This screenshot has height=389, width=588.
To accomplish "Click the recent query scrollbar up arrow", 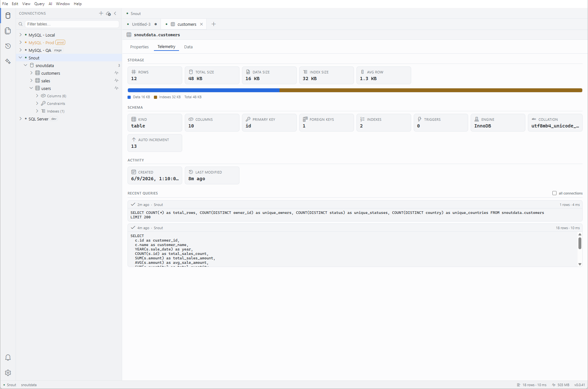I will [x=580, y=235].
